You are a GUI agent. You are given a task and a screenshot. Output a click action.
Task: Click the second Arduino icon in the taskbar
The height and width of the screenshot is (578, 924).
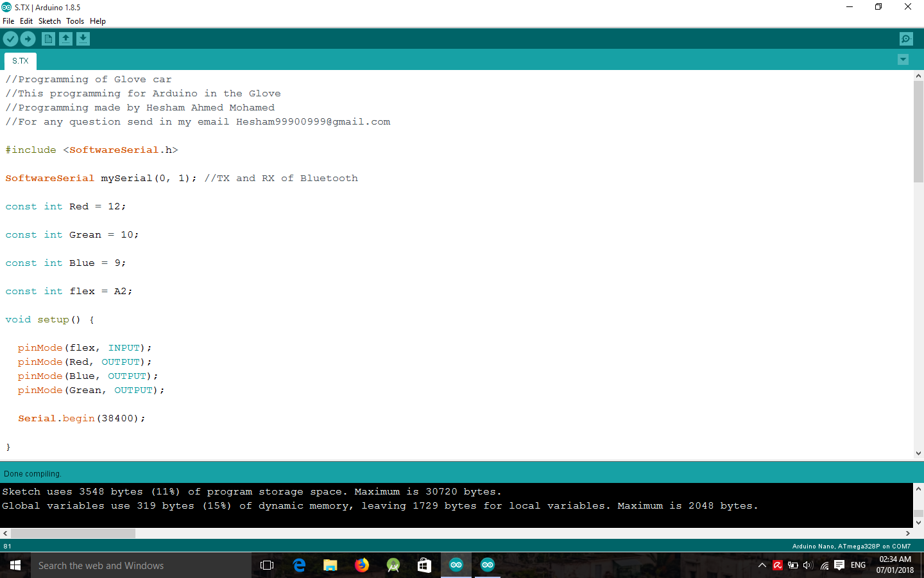pyautogui.click(x=487, y=565)
